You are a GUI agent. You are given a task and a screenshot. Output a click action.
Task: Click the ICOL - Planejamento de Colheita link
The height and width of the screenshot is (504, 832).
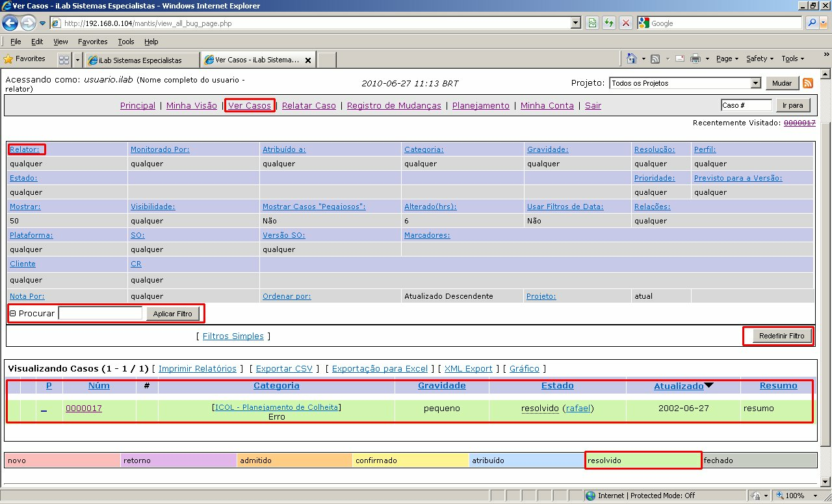click(277, 407)
